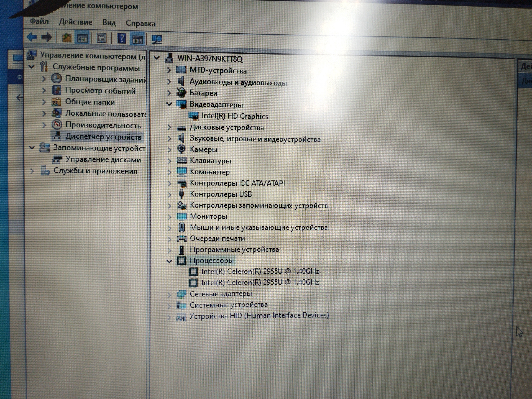Click the Просмотр событий icon

tap(57, 90)
